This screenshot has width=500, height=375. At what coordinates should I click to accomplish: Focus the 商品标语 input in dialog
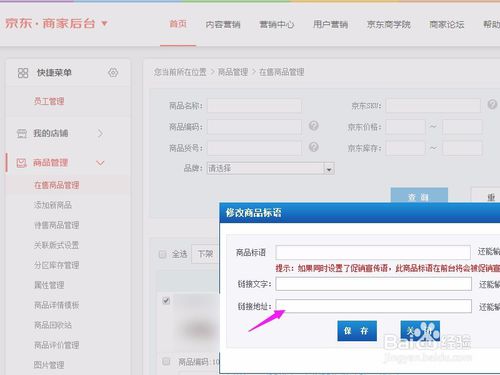pos(373,253)
